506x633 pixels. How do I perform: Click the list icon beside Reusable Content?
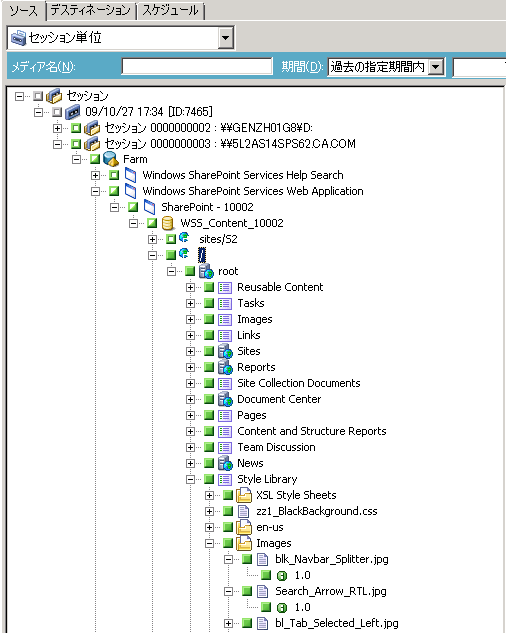coord(225,287)
